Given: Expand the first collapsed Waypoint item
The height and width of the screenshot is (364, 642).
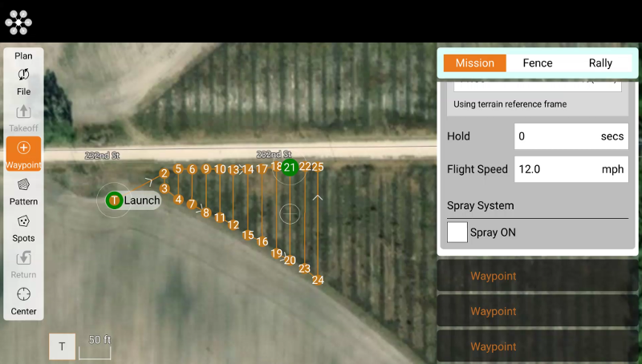Looking at the screenshot, I should [538, 276].
